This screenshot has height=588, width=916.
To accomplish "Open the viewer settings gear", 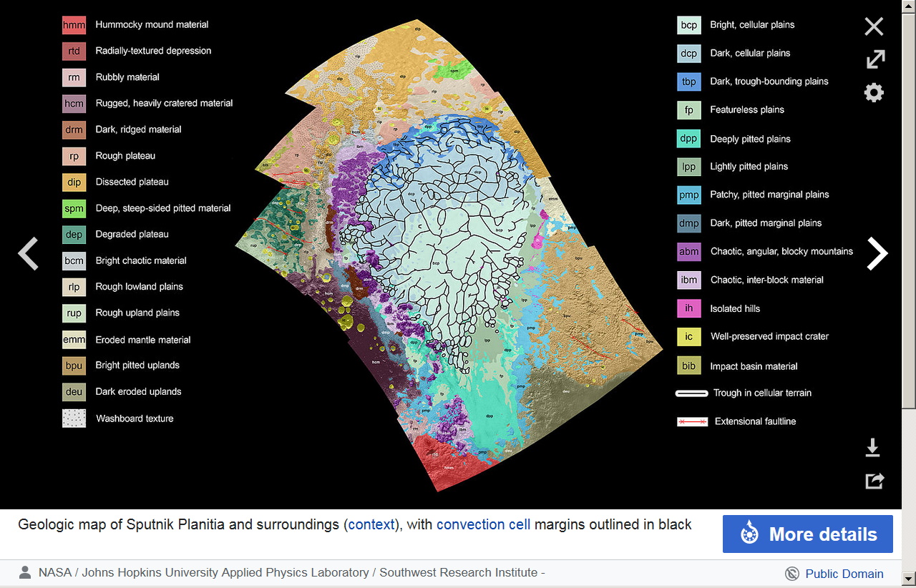I will (x=874, y=92).
